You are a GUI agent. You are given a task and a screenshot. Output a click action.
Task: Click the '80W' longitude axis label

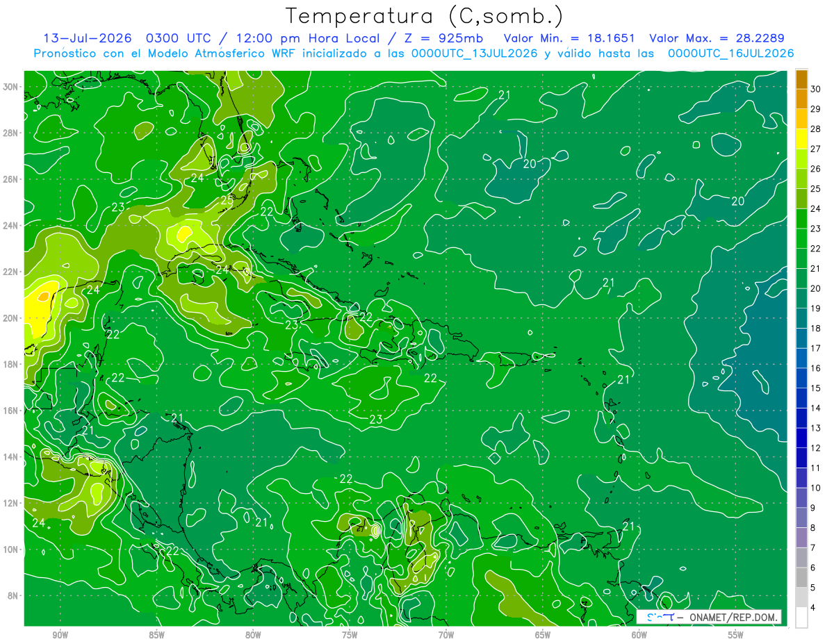(x=253, y=636)
